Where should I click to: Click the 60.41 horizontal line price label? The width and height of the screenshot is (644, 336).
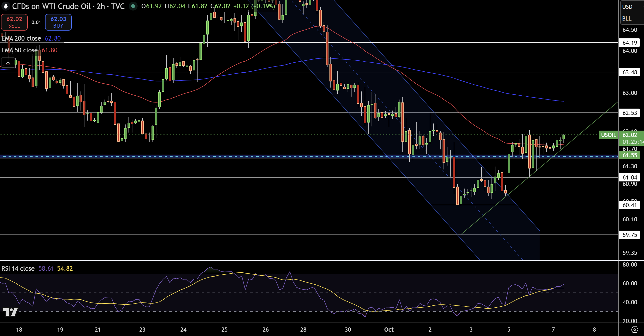pyautogui.click(x=630, y=205)
